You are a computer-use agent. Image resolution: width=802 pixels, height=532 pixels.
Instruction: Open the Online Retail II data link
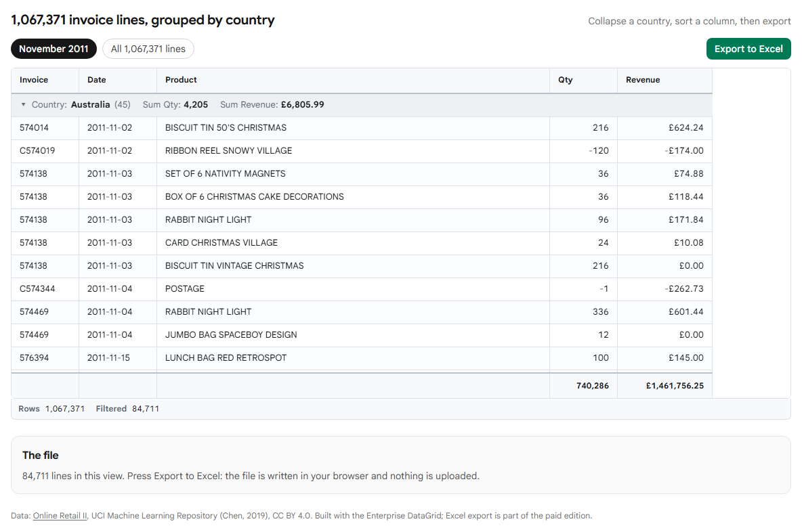pyautogui.click(x=60, y=516)
